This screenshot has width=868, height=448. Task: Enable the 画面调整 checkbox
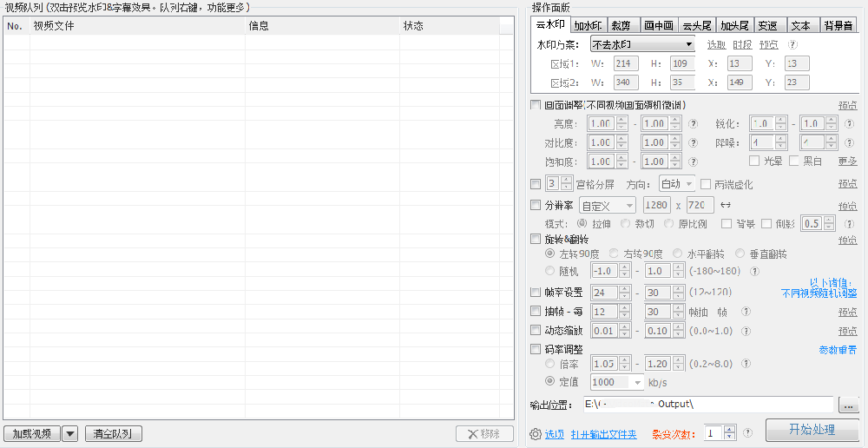tap(536, 105)
